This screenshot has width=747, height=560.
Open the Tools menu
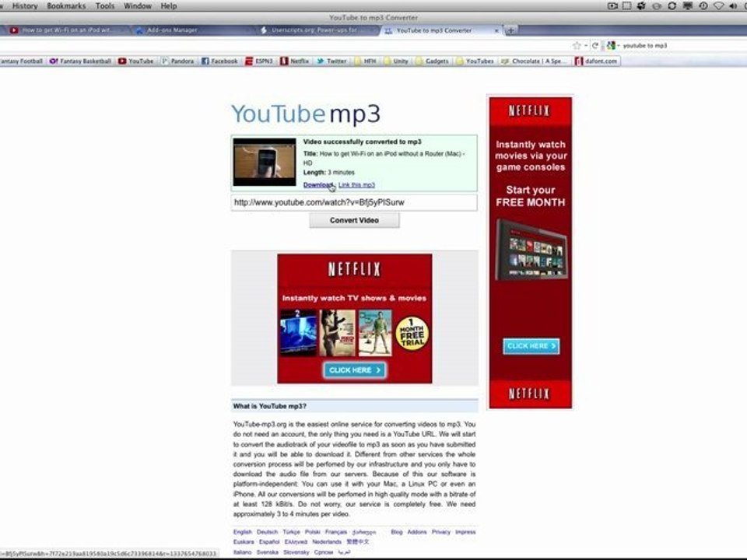105,5
